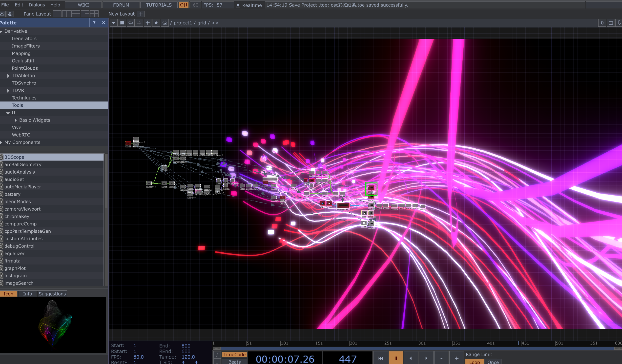Image resolution: width=622 pixels, height=364 pixels.
Task: Click the question mark help icon in Palette
Action: tap(94, 22)
